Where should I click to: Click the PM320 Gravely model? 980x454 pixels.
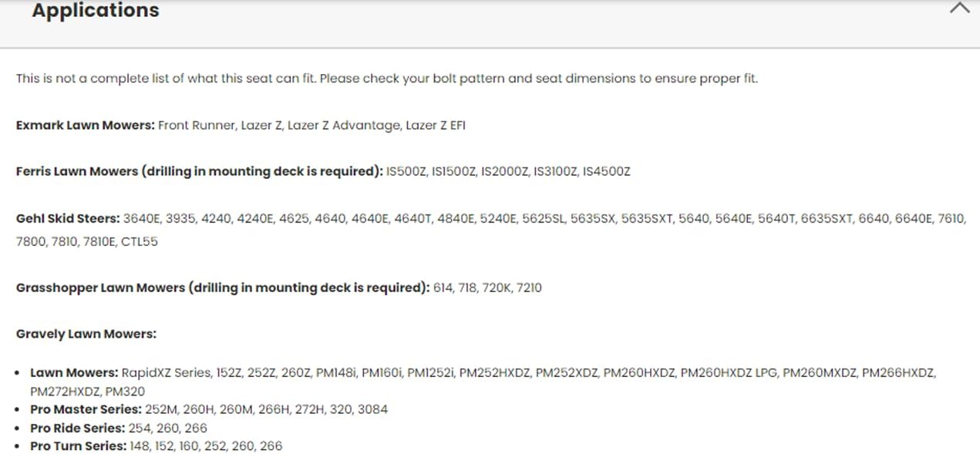[125, 392]
